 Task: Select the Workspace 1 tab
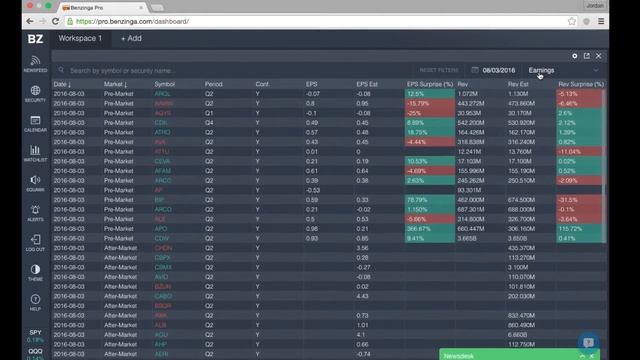coord(80,38)
